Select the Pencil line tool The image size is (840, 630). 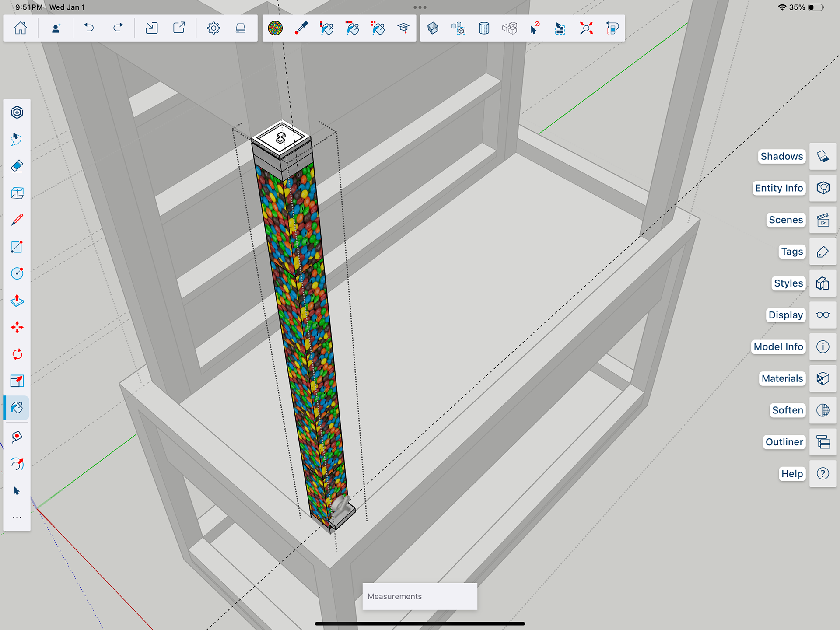[x=17, y=220]
